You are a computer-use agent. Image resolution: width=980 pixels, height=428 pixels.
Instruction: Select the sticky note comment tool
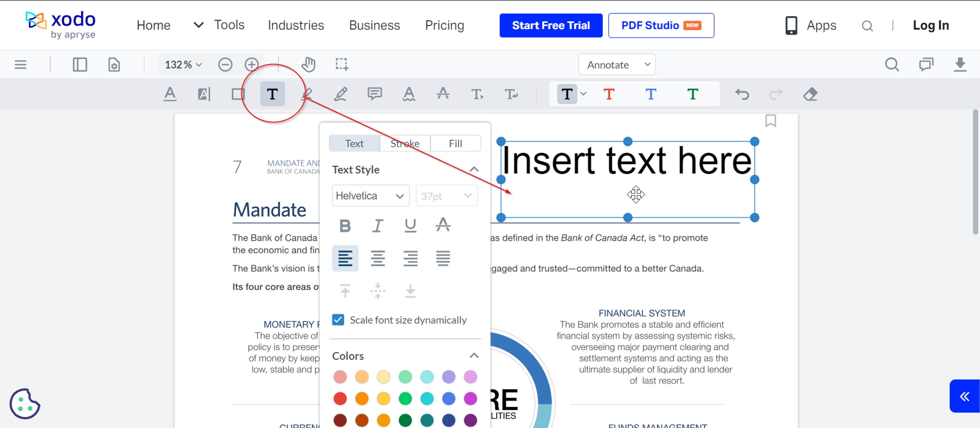[x=375, y=94]
